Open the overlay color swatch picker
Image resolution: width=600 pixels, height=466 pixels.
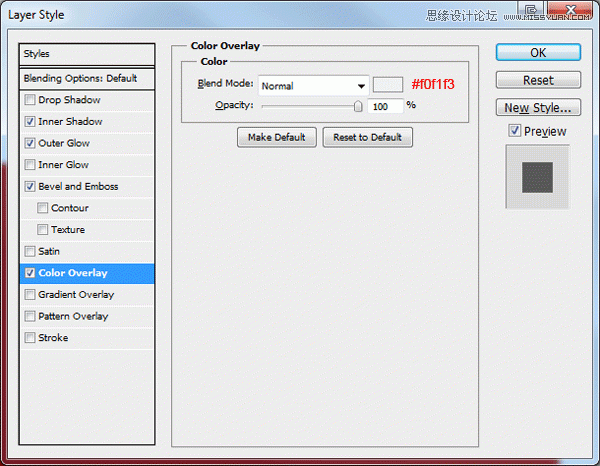(x=388, y=85)
